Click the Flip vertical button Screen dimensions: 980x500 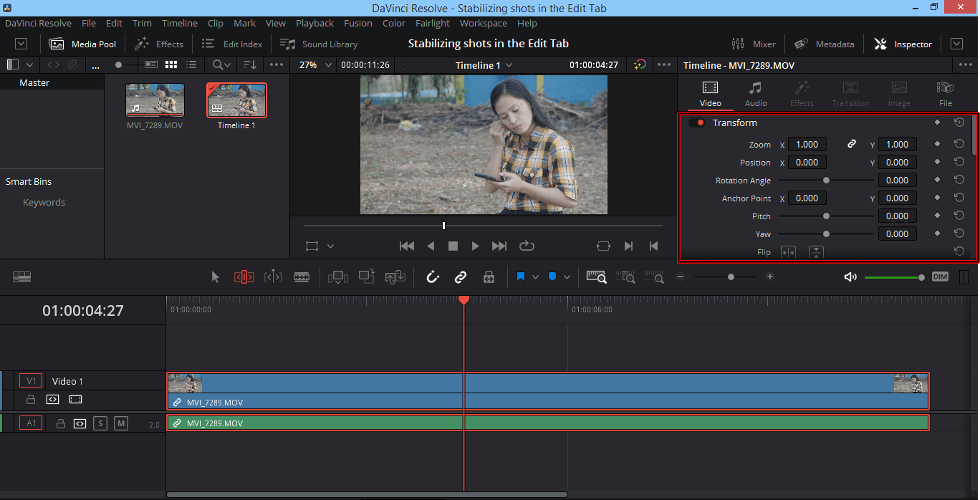pos(816,252)
